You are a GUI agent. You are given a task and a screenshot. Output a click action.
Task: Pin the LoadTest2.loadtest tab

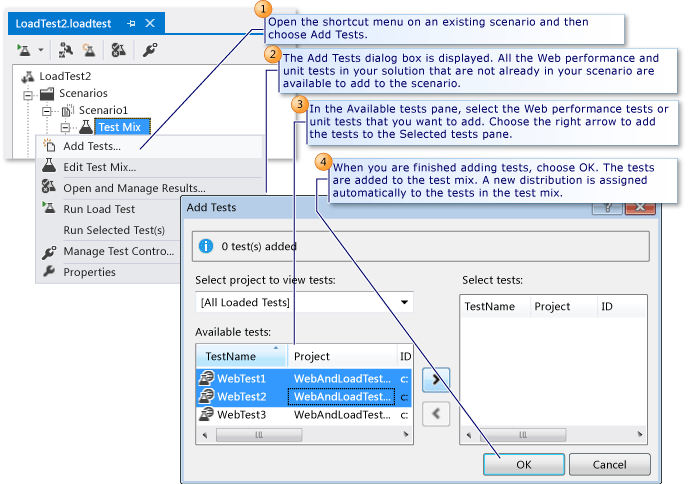pyautogui.click(x=131, y=23)
